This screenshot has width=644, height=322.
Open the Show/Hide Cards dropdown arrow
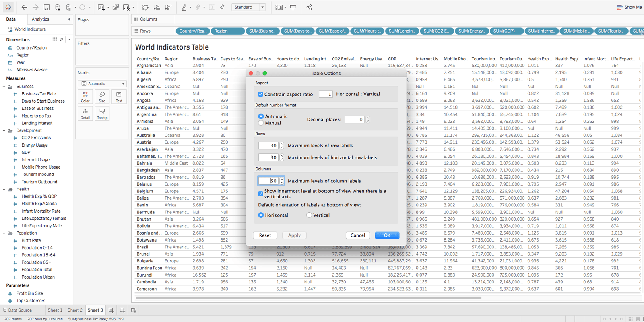(285, 7)
